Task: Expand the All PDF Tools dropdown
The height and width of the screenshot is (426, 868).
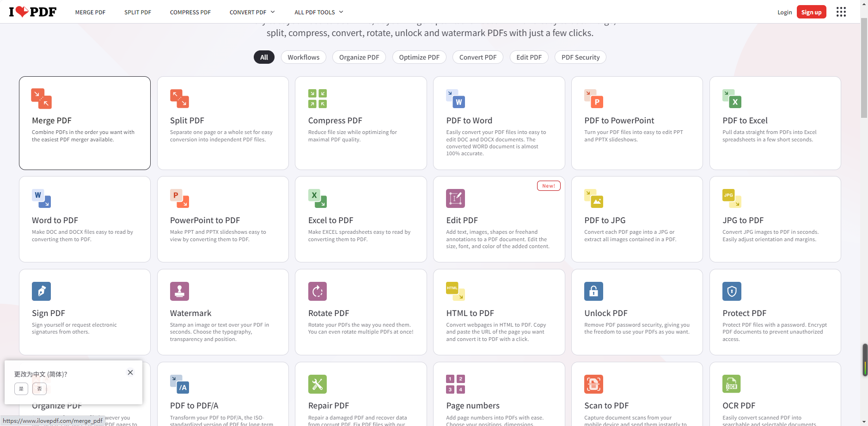Action: click(318, 12)
